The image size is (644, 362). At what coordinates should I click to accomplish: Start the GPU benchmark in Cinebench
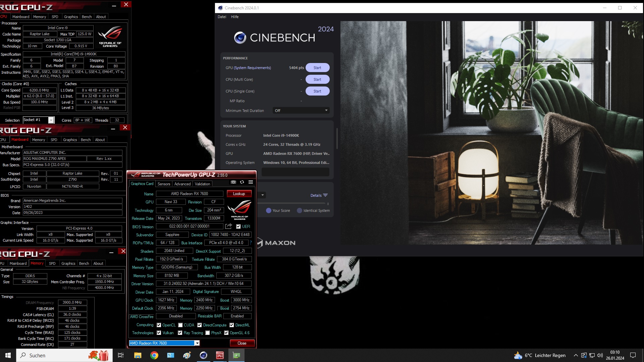(317, 68)
